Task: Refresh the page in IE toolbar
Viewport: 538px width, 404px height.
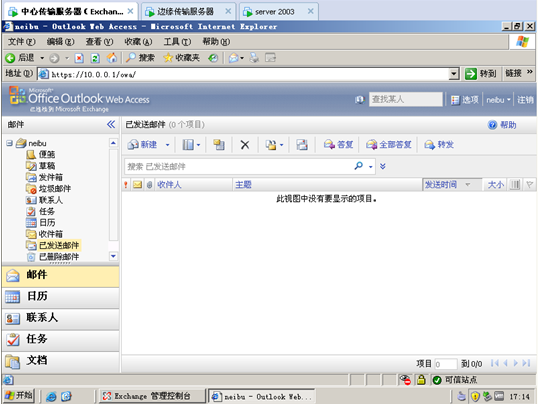Action: pos(95,58)
